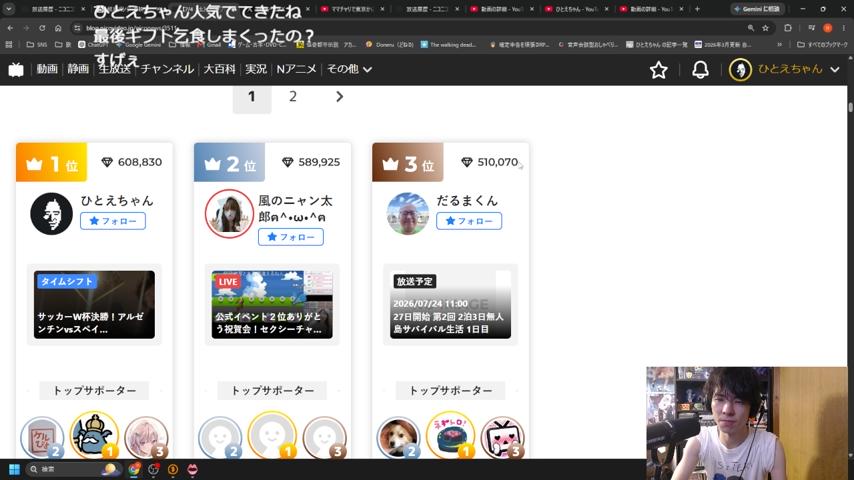
Task: Open the Nアニメ navigation menu item
Action: click(296, 69)
